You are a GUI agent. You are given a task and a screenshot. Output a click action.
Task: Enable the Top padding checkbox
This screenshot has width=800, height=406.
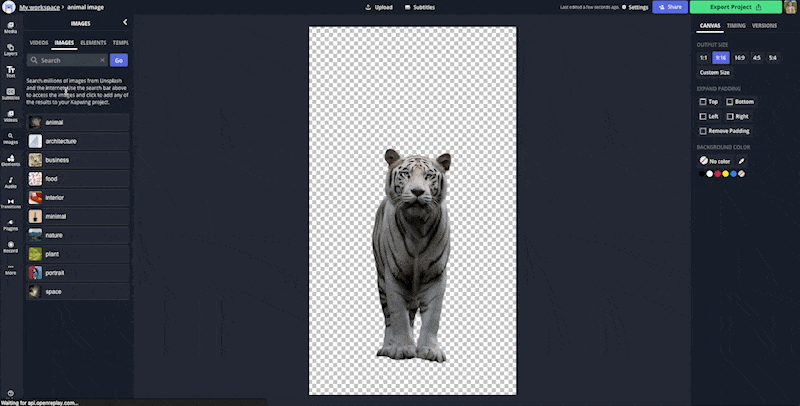702,102
